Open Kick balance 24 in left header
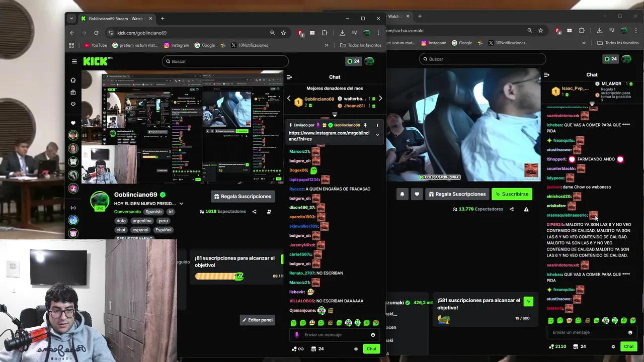 tap(353, 61)
